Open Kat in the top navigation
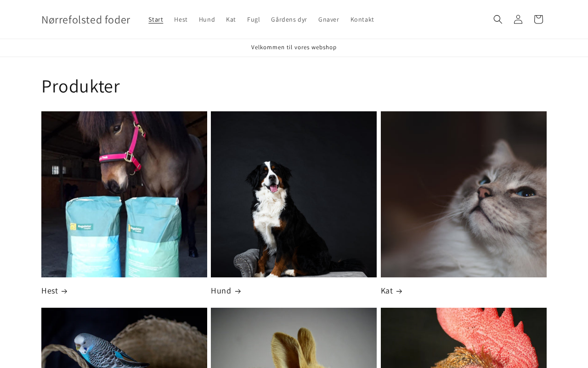Screen dimensions: 588x368 coord(231,19)
